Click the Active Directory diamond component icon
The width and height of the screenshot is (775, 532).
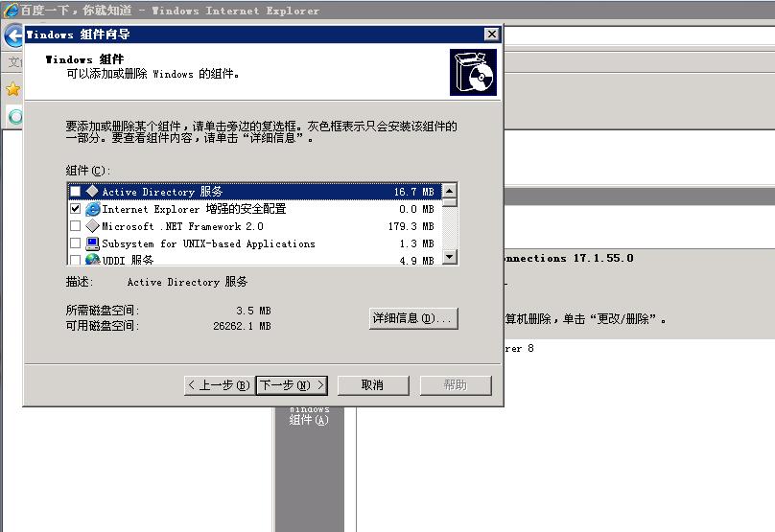92,192
